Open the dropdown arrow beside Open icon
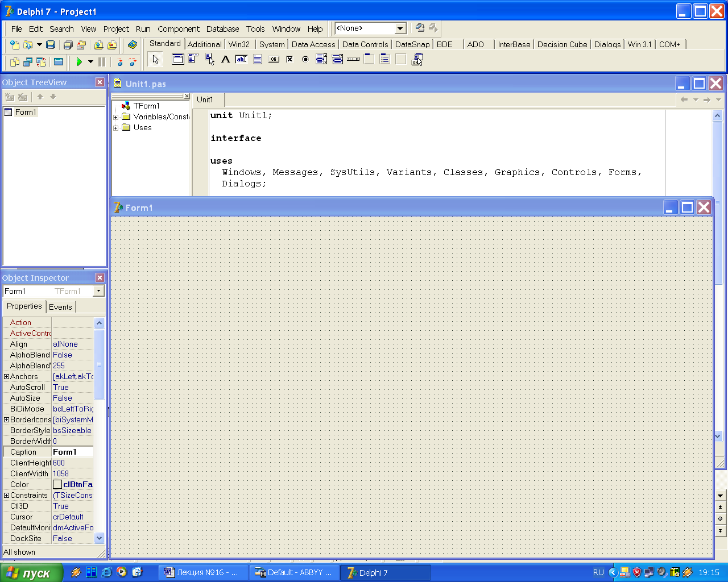This screenshot has height=582, width=728. click(39, 45)
